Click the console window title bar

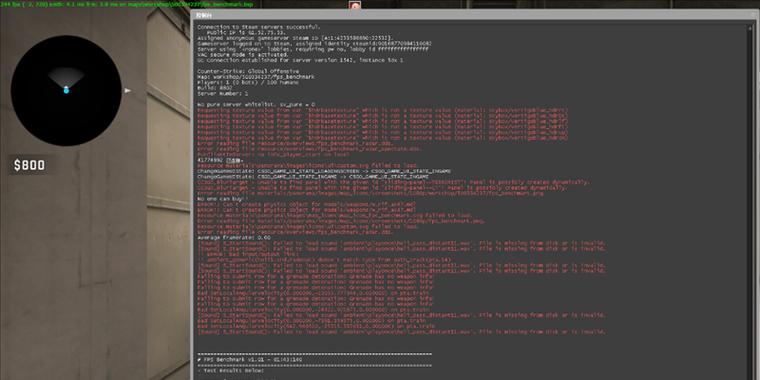pyautogui.click(x=475, y=15)
